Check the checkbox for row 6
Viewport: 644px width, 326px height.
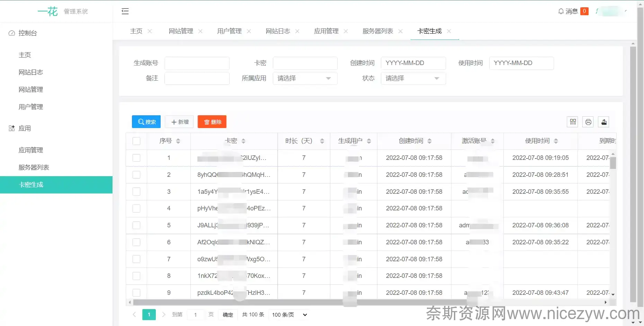pyautogui.click(x=136, y=242)
